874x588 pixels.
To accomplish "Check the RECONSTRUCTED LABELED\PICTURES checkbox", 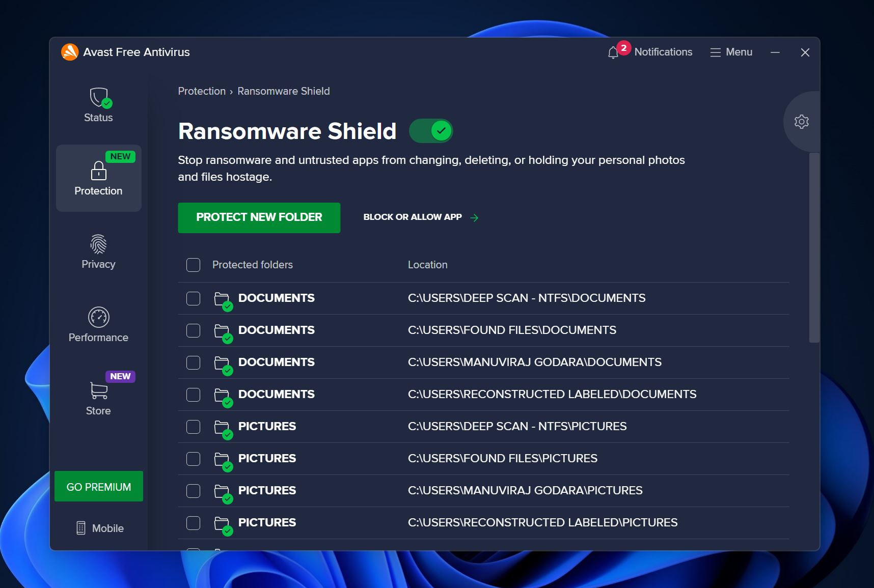I will [193, 523].
